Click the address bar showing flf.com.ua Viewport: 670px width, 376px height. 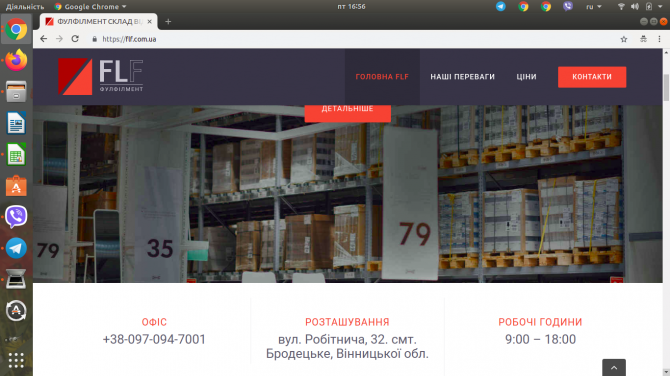(x=350, y=39)
